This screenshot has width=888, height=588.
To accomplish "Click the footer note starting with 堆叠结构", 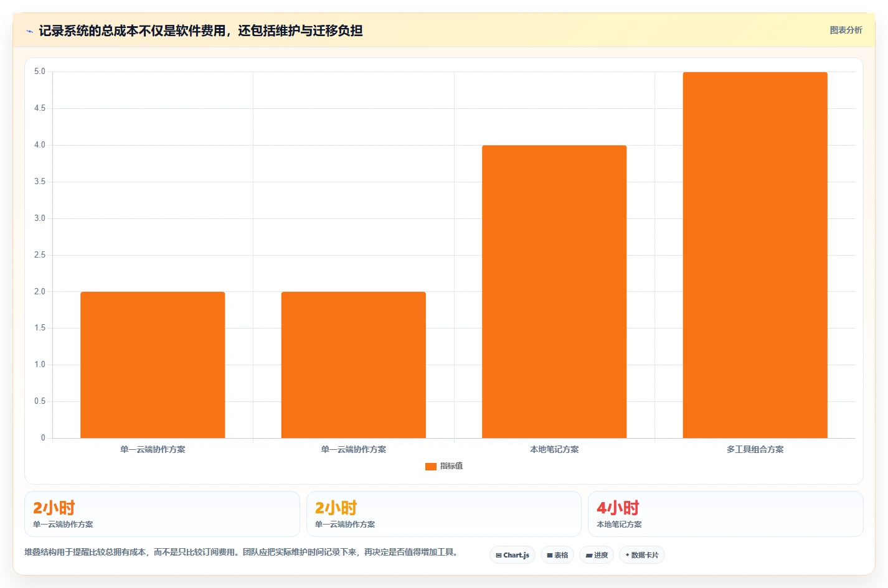I will click(242, 552).
